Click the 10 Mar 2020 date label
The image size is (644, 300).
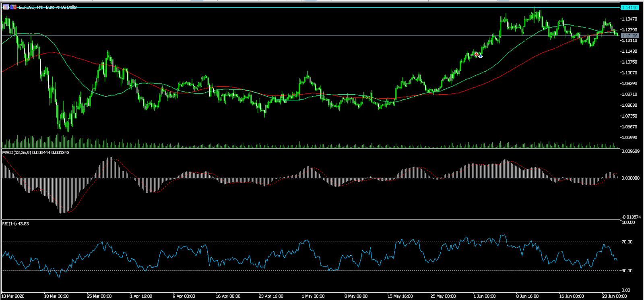tap(13, 296)
